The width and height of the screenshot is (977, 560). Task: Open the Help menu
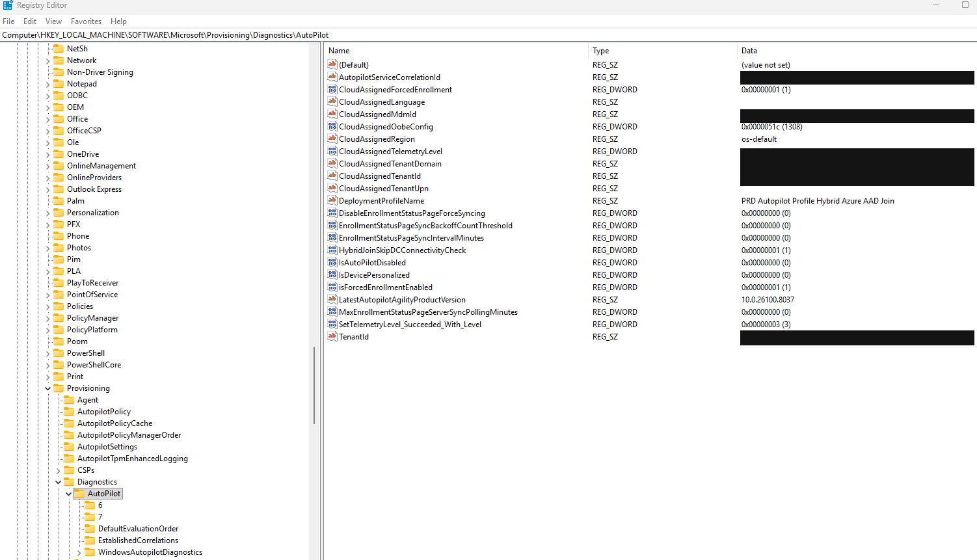[119, 21]
